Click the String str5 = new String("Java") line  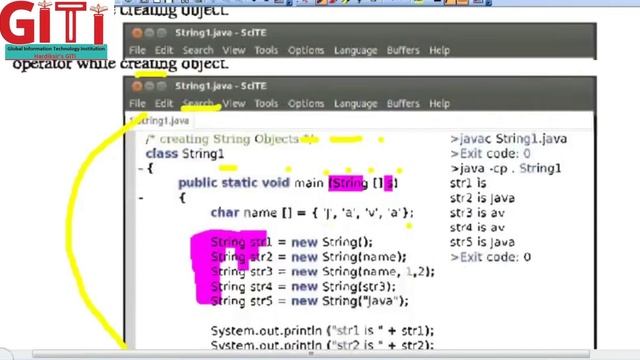pos(309,301)
